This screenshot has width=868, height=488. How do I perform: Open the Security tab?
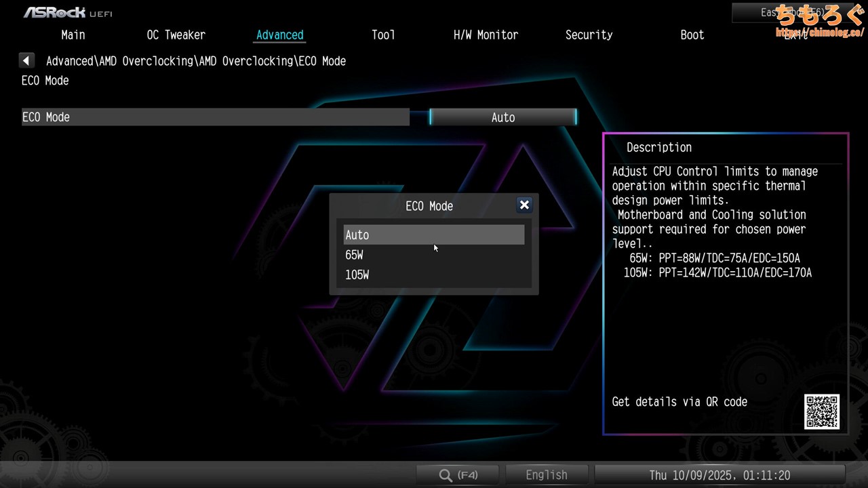coord(589,35)
